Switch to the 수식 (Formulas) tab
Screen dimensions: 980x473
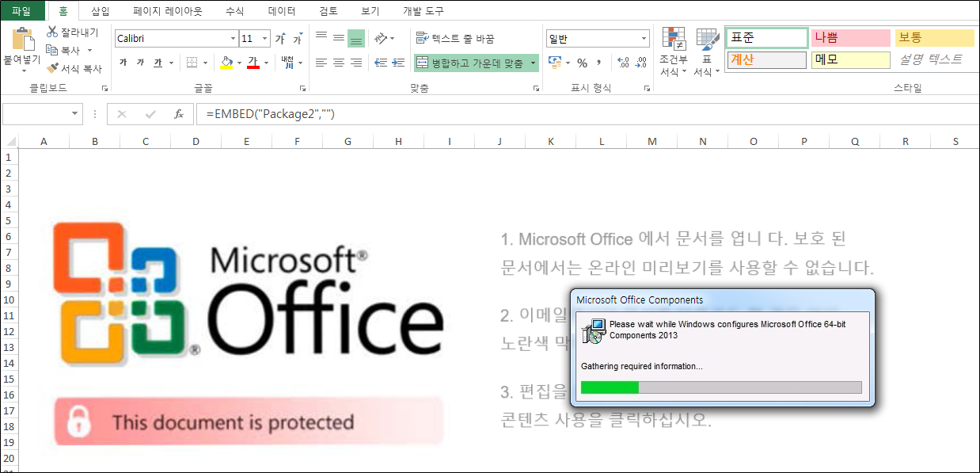click(x=234, y=11)
